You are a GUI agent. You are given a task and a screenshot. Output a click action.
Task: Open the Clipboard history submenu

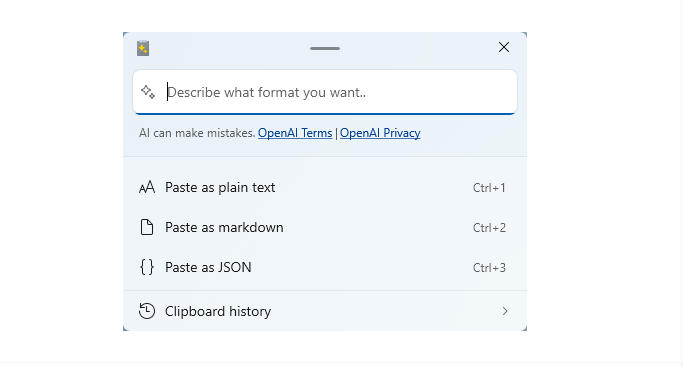[x=325, y=311]
